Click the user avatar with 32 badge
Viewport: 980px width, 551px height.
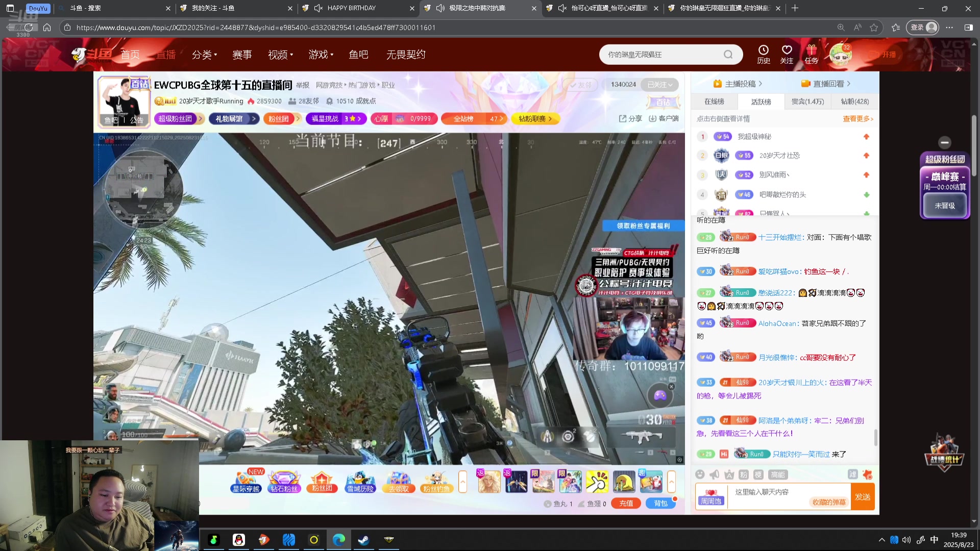point(840,54)
